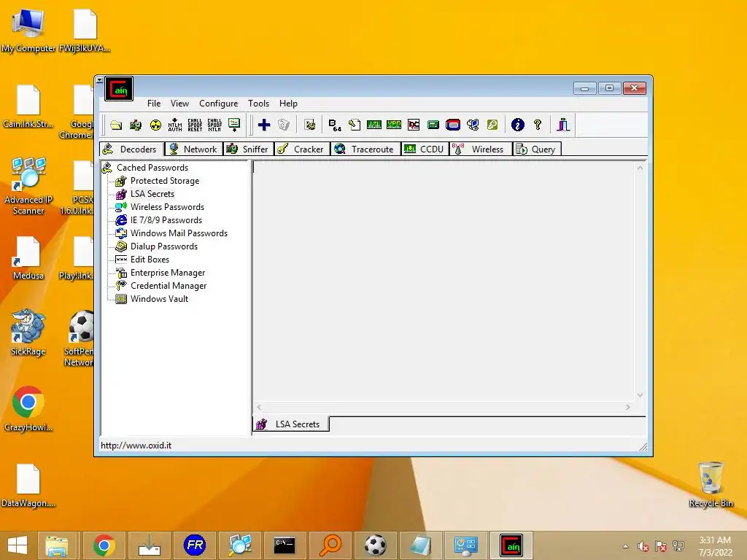Switch to the Sniffer tab
The image size is (747, 560).
coord(248,149)
